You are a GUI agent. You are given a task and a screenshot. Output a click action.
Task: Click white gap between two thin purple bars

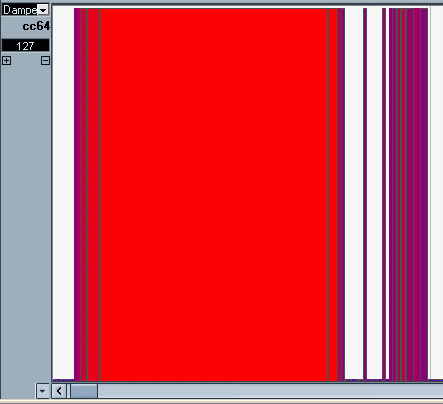point(375,194)
